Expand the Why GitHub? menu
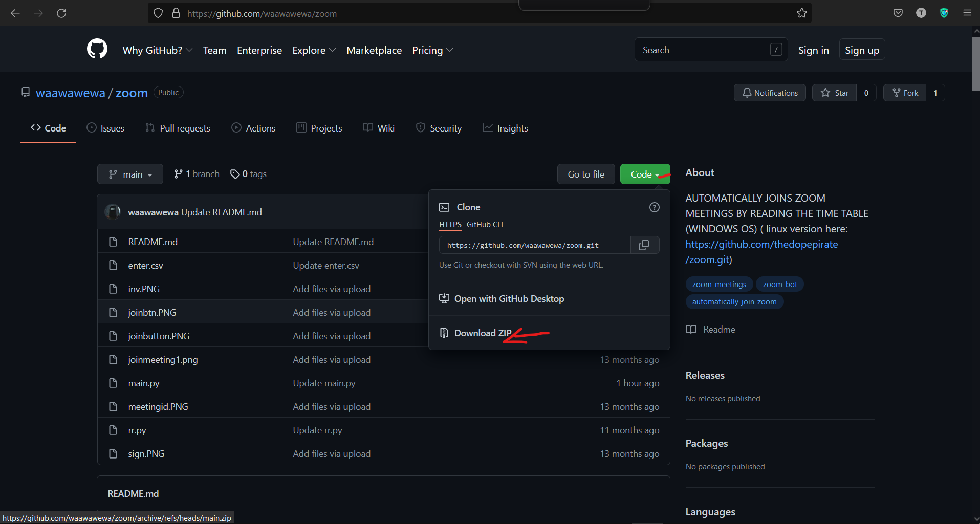The width and height of the screenshot is (980, 524). (x=158, y=50)
